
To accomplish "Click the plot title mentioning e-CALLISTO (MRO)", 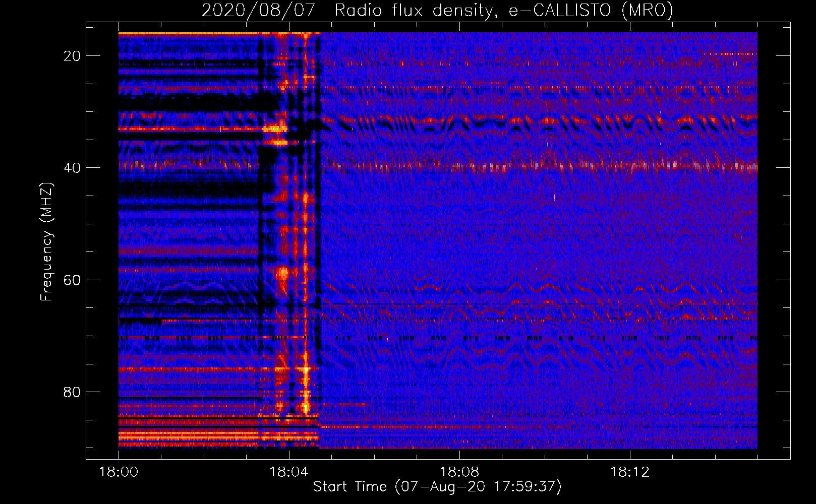I will (437, 10).
